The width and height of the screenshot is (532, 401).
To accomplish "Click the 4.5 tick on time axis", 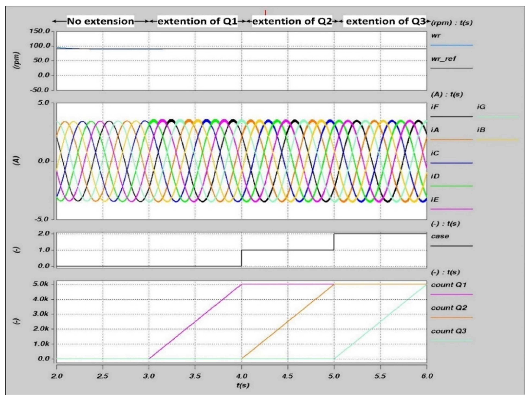I will pyautogui.click(x=288, y=376).
